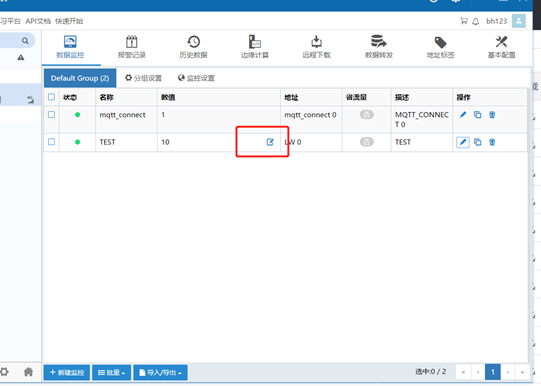
Task: Click the pencil edit icon for TEST row
Action: pyautogui.click(x=463, y=142)
